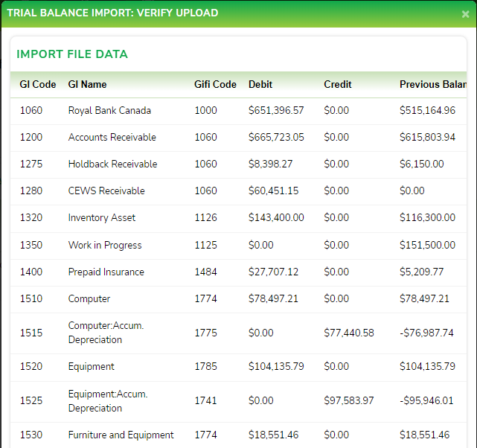
Task: Click Gifi code 1775 cell
Action: coord(205,333)
